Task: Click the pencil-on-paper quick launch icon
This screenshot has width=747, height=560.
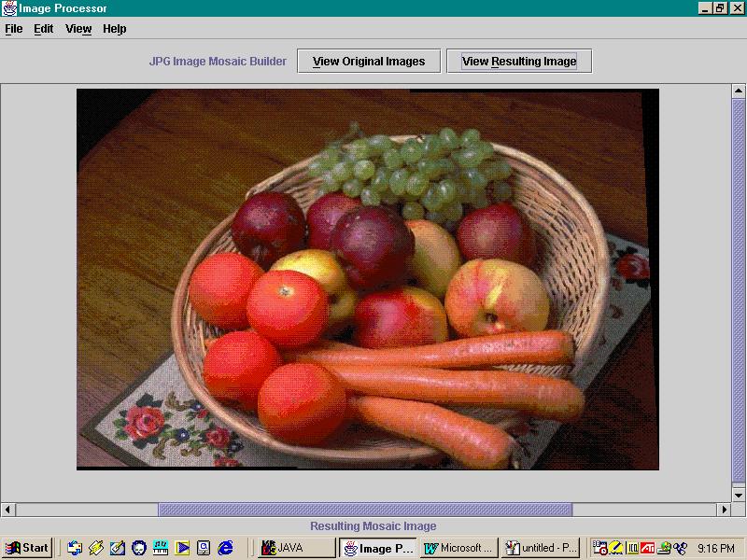Action: (118, 548)
